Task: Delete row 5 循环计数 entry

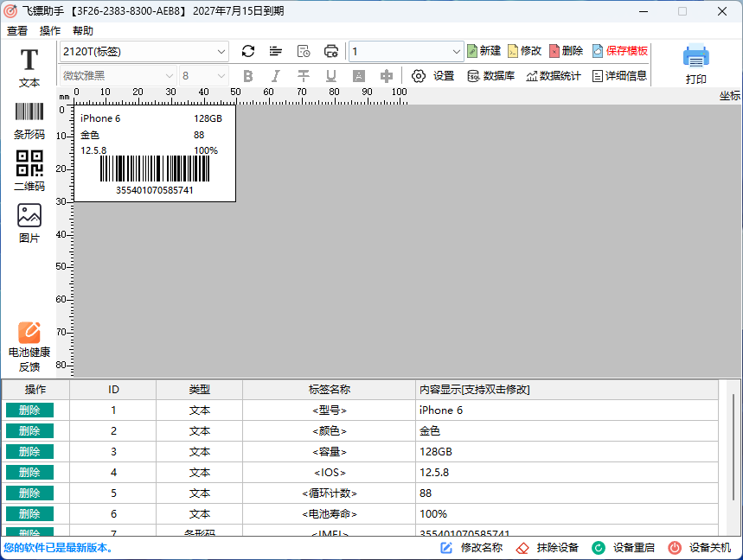Action: [x=29, y=493]
